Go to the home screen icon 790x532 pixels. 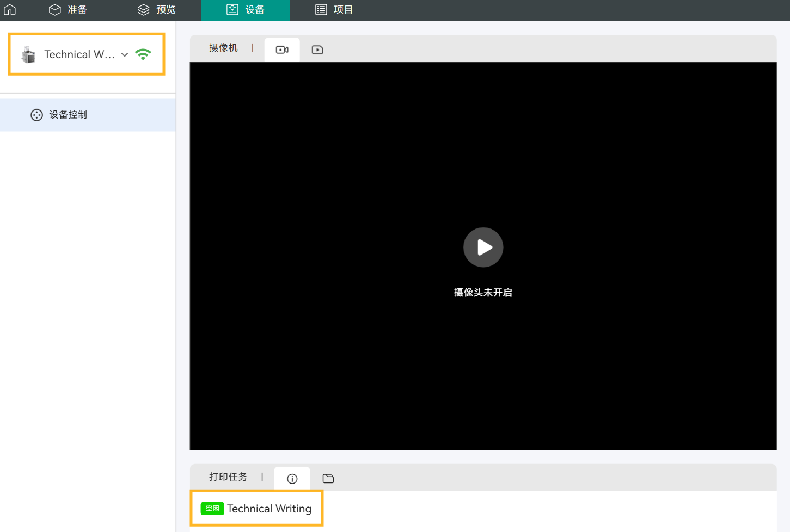click(10, 10)
